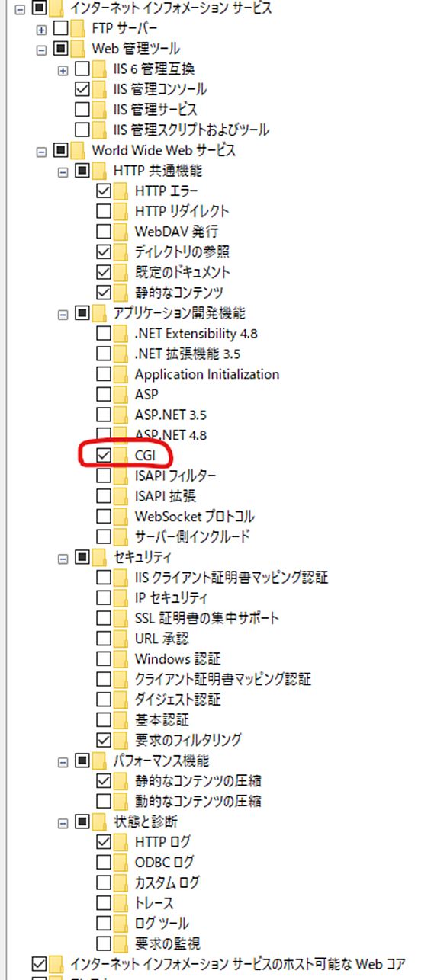
Task: Enable 動的なコンテンツの圧縮 checkbox
Action: click(x=104, y=802)
